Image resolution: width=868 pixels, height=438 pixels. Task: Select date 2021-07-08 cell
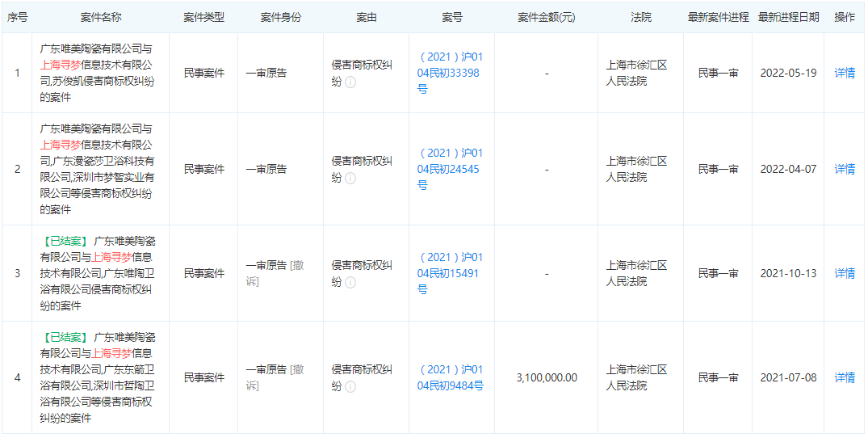(x=788, y=377)
